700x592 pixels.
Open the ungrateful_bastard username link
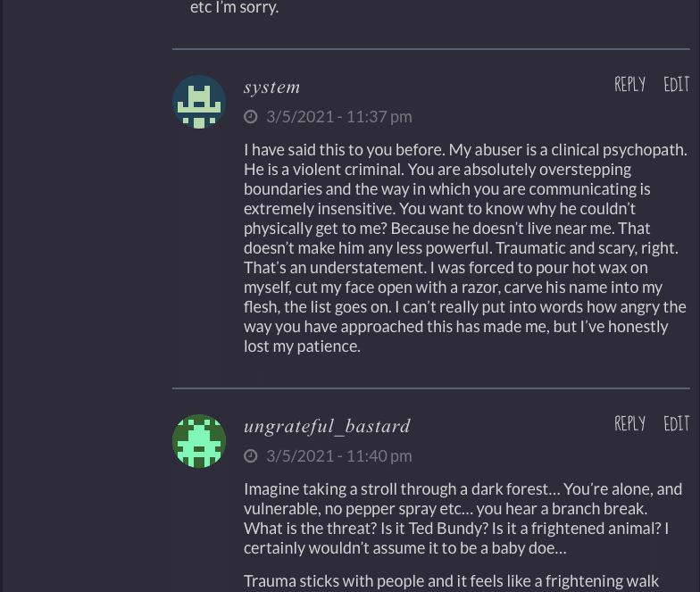pos(327,427)
